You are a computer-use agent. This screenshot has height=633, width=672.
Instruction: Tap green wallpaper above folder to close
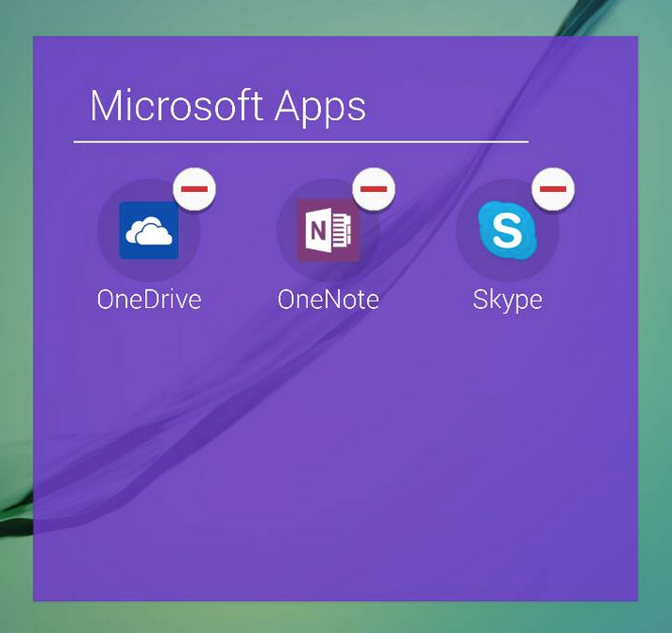[x=335, y=17]
